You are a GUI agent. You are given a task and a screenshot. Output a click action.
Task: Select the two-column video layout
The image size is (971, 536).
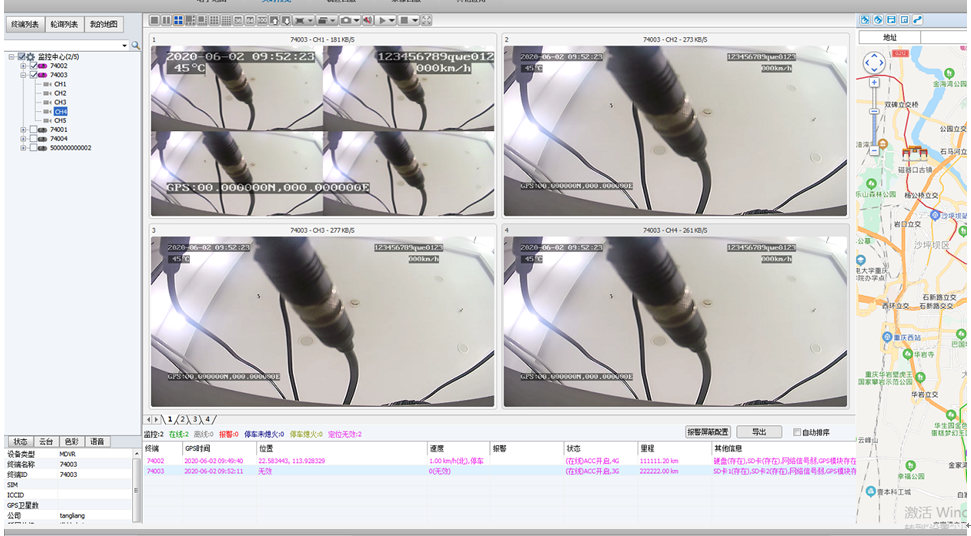[167, 20]
